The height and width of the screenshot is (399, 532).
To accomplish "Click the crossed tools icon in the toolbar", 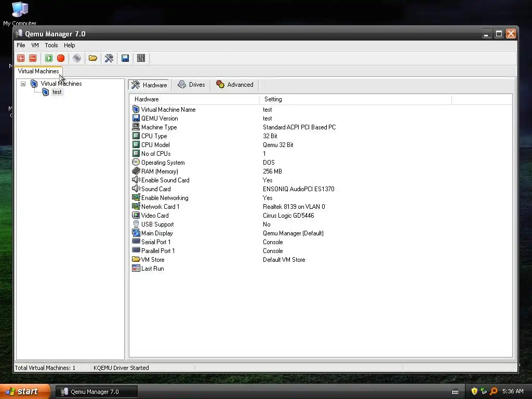I will [109, 58].
